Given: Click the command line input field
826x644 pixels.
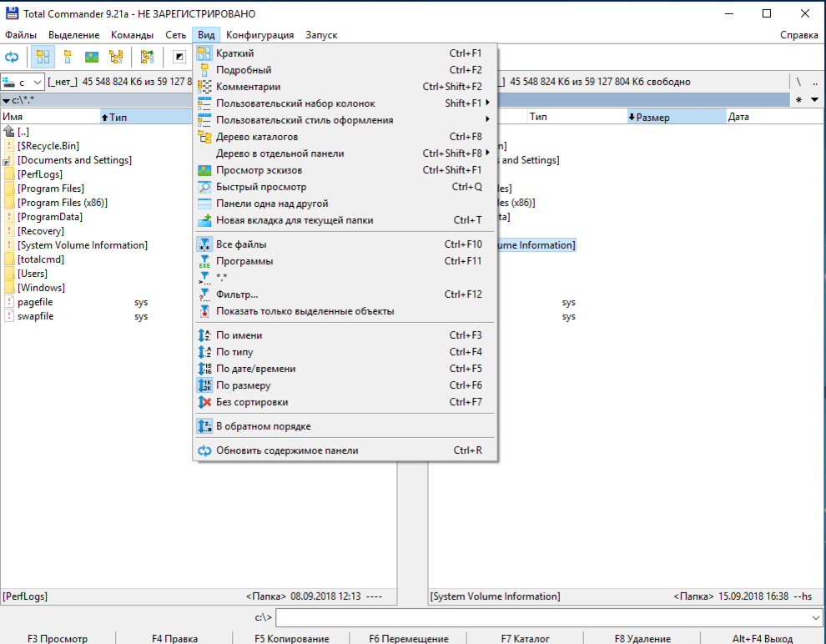Looking at the screenshot, I should click(x=548, y=617).
